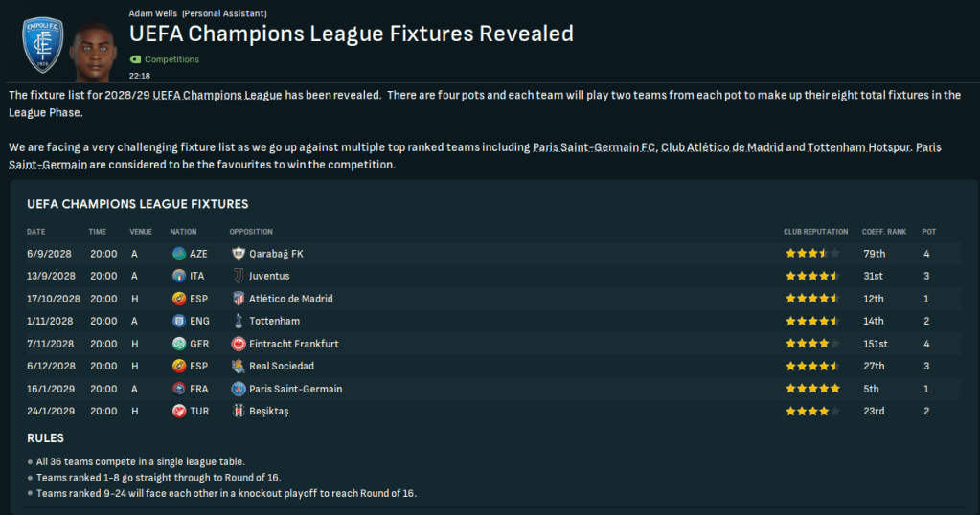Click the Tottenham club crest icon
This screenshot has width=980, height=515.
tap(239, 321)
